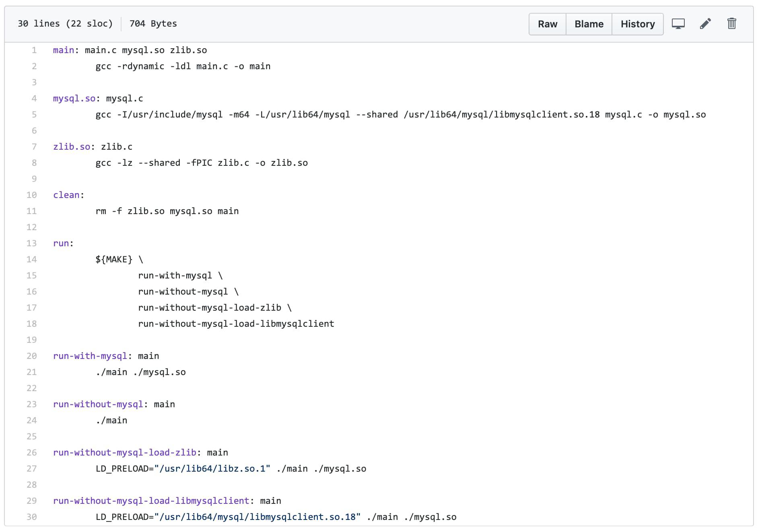This screenshot has height=532, width=762.
Task: Click the mysql.so target on line 4
Action: (x=74, y=99)
